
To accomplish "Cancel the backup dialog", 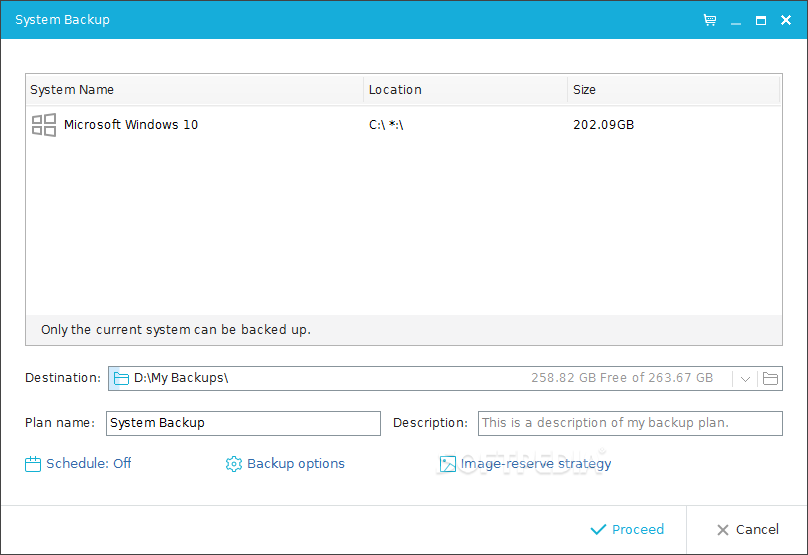I will 748,530.
